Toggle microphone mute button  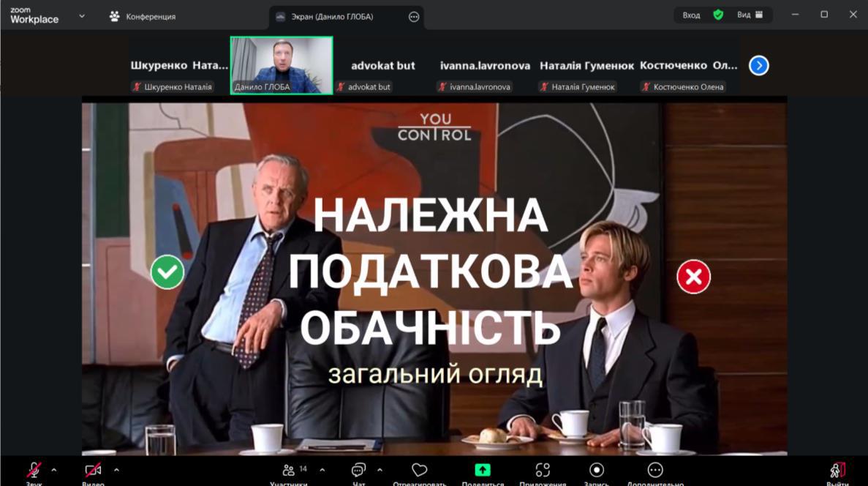34,470
